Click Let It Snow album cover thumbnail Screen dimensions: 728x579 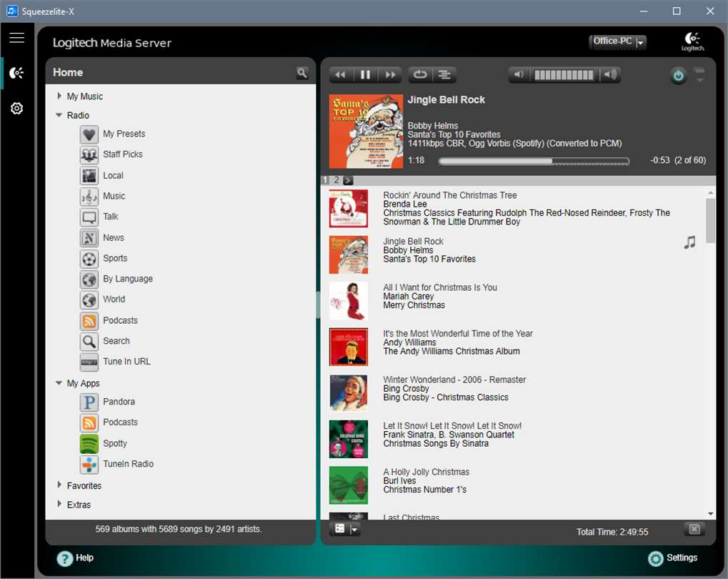coord(349,439)
